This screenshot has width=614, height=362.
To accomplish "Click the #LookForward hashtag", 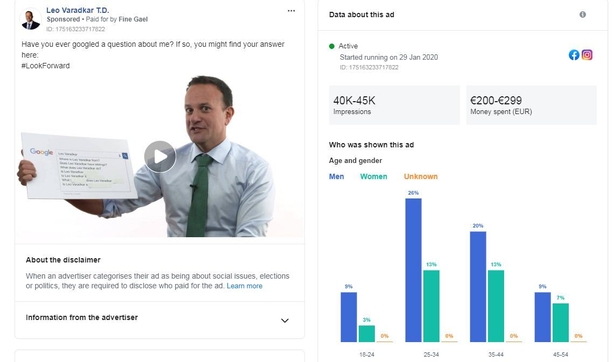I will pyautogui.click(x=45, y=66).
